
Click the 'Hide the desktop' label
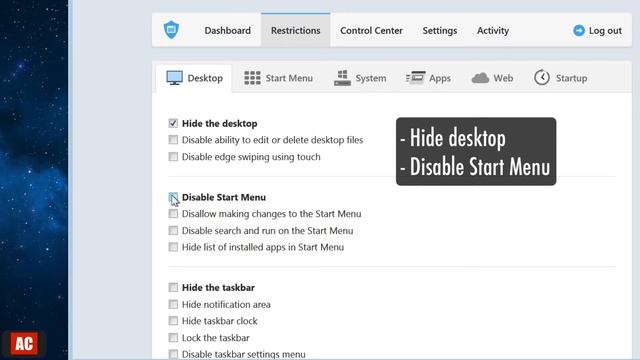220,123
